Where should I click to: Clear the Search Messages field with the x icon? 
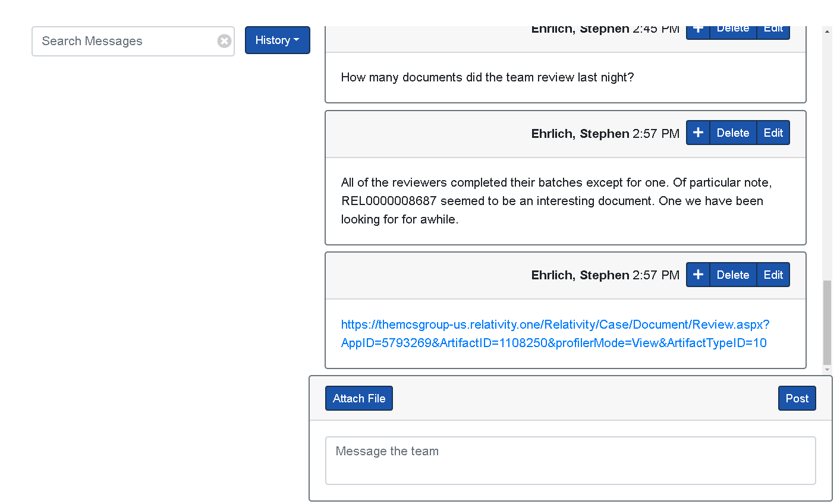click(x=224, y=41)
